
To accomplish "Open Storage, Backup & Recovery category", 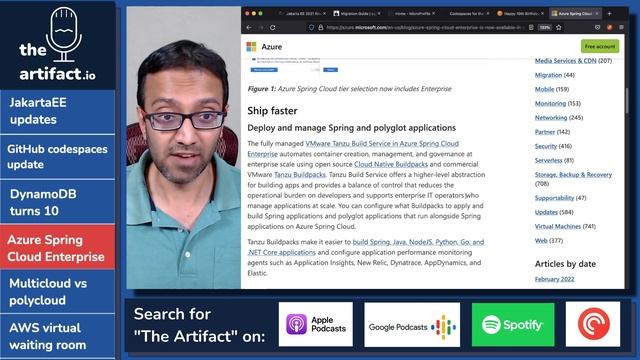I will coord(573,175).
